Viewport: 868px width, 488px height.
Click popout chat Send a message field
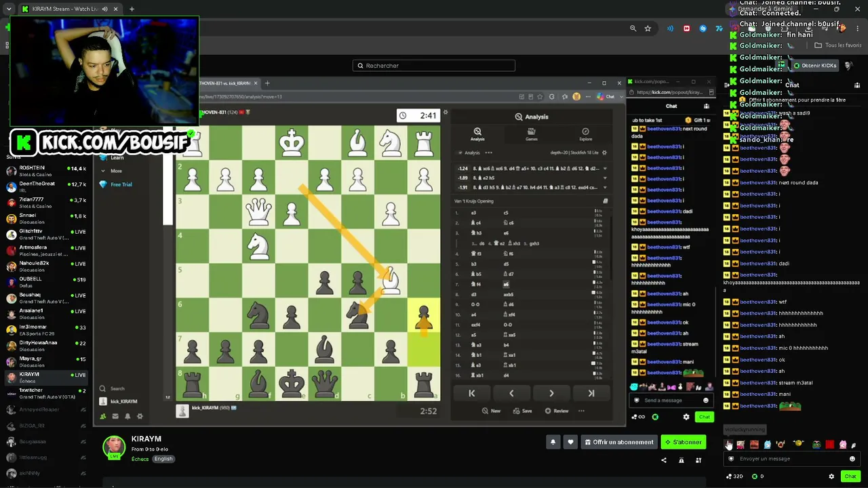pos(670,400)
